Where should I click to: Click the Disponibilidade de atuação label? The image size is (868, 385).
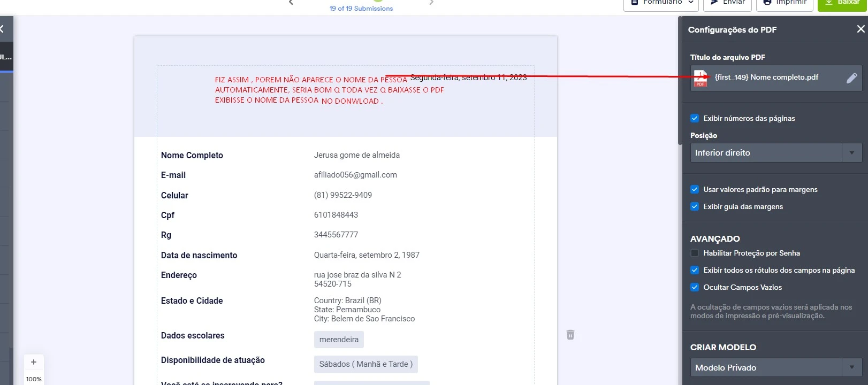[213, 360]
